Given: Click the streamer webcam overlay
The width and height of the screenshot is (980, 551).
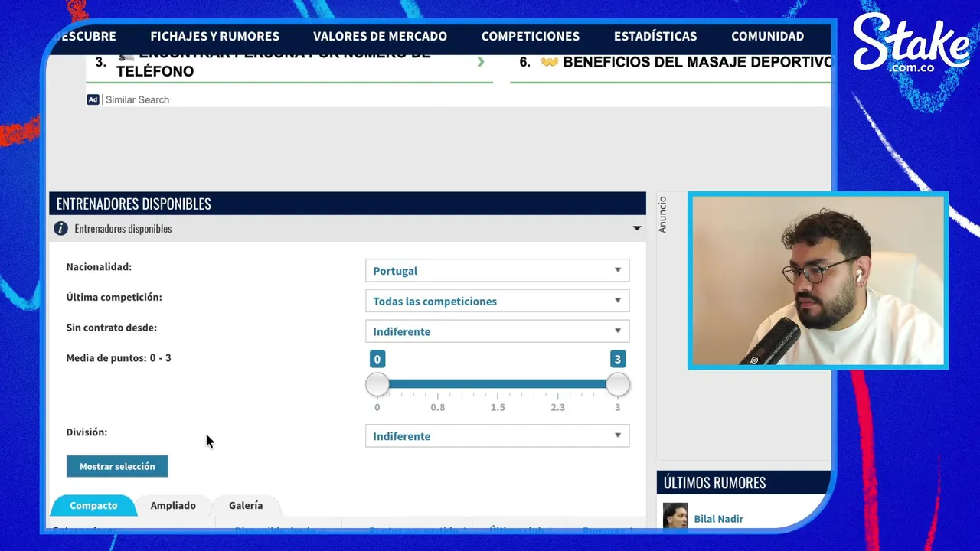Looking at the screenshot, I should pos(818,281).
